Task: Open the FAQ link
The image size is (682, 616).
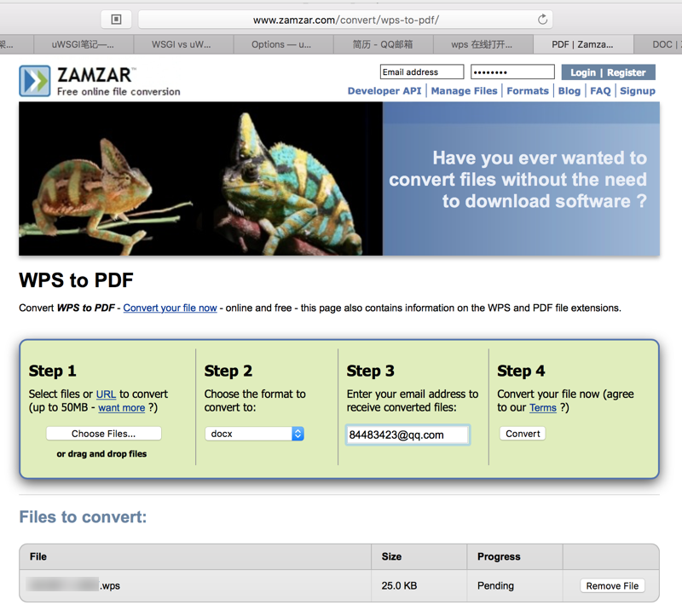Action: [600, 91]
